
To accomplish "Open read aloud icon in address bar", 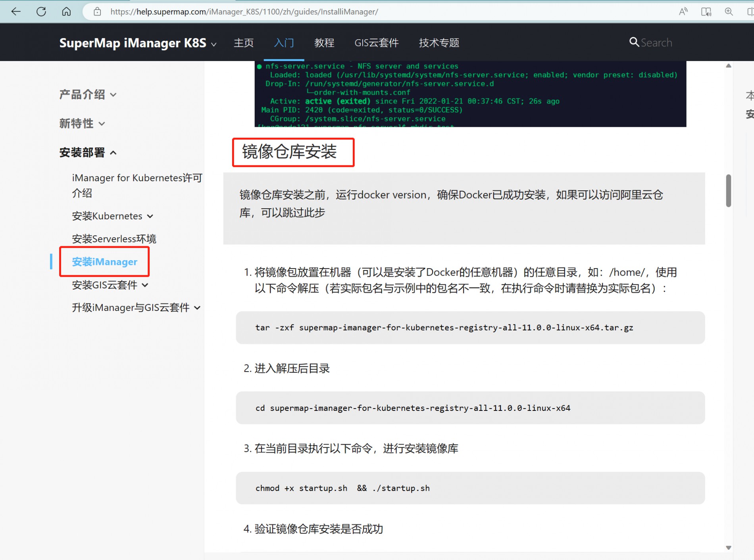I will pos(683,12).
